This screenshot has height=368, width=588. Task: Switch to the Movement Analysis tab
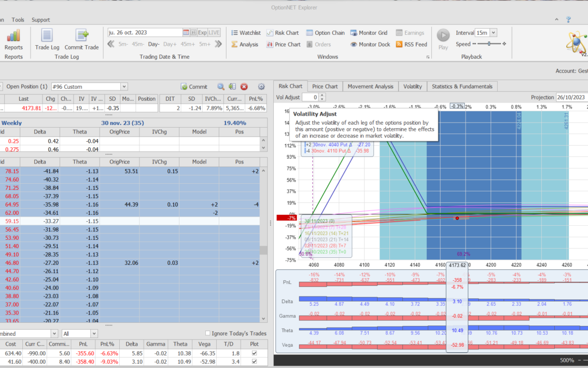[x=370, y=86]
